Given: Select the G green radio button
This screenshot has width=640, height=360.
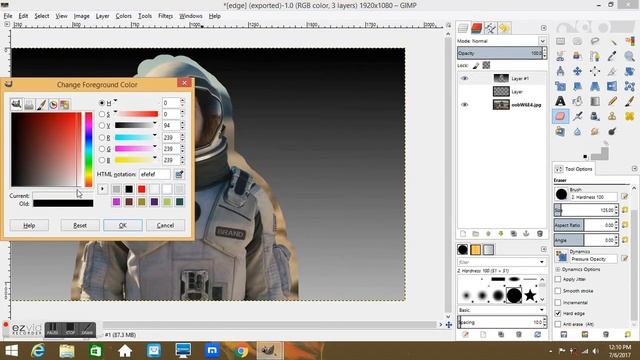Looking at the screenshot, I should 102,149.
